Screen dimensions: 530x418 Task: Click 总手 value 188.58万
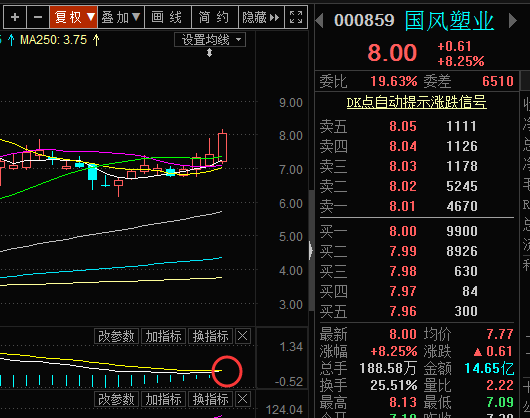388,368
